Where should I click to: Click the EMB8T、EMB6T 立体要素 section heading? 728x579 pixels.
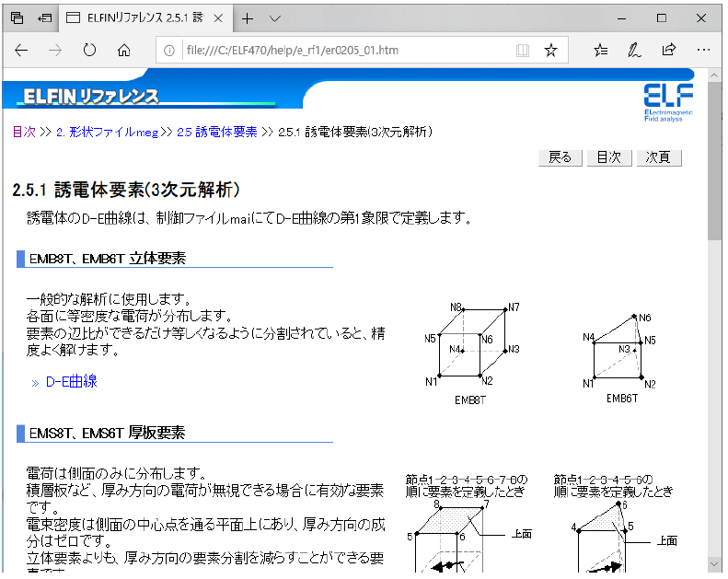click(x=108, y=258)
